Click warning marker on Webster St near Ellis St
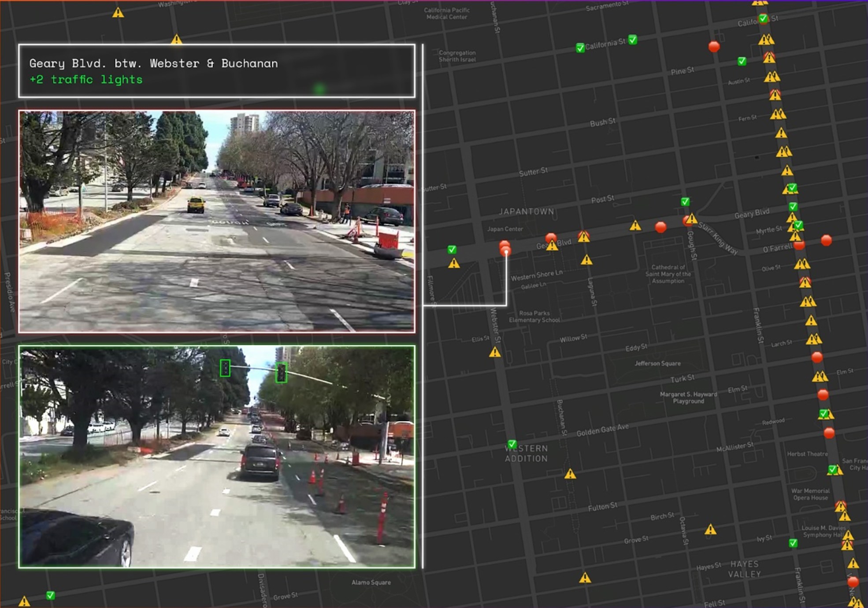Screen dimensions: 868x608 [495, 352]
